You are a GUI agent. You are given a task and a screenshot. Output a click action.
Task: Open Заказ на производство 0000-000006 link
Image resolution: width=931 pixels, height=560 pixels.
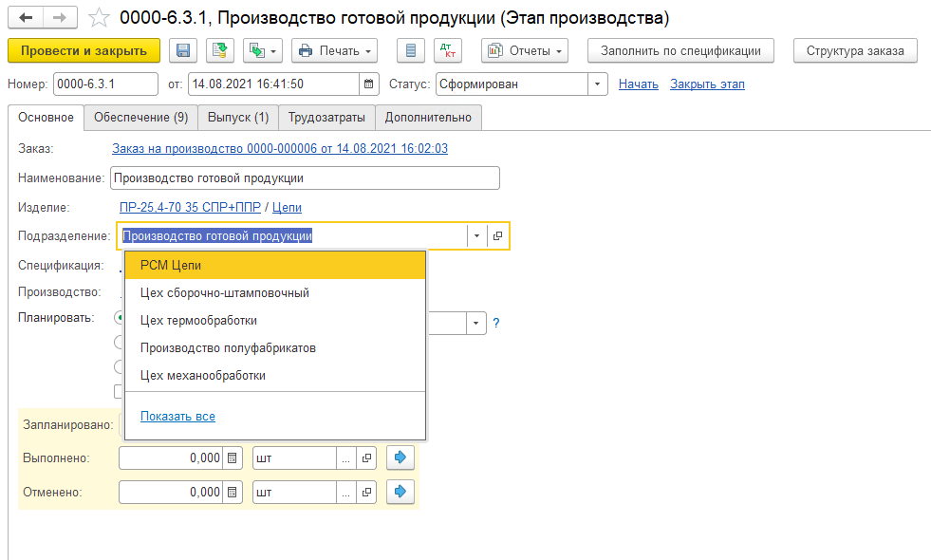280,148
